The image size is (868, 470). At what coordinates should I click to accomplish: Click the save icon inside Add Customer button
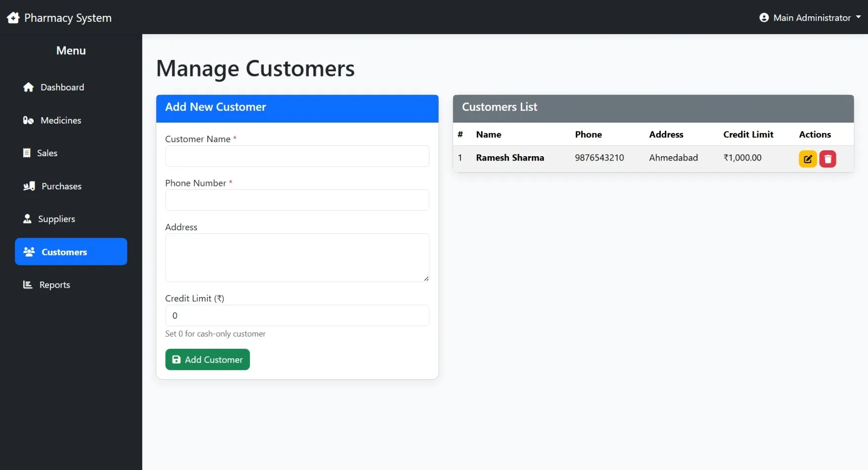tap(177, 359)
